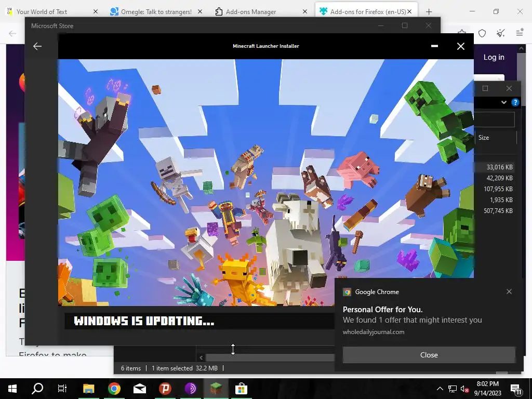The height and width of the screenshot is (399, 532).
Task: Click Minecraft artwork splash image
Action: pos(265,182)
